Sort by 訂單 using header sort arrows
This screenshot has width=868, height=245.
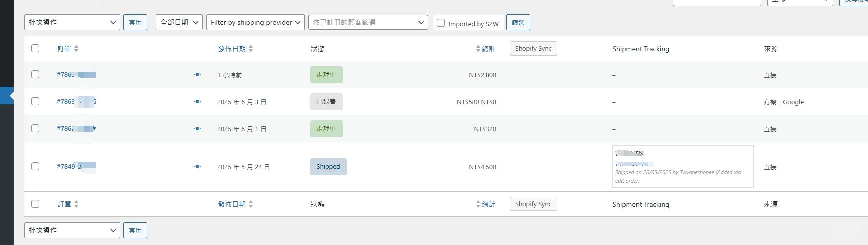point(76,49)
